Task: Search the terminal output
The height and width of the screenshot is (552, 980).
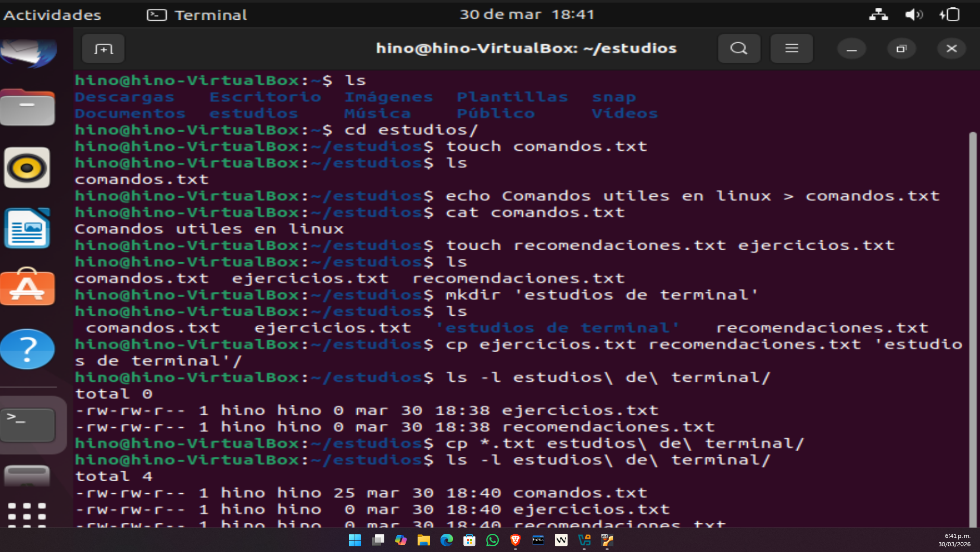Action: coord(739,48)
